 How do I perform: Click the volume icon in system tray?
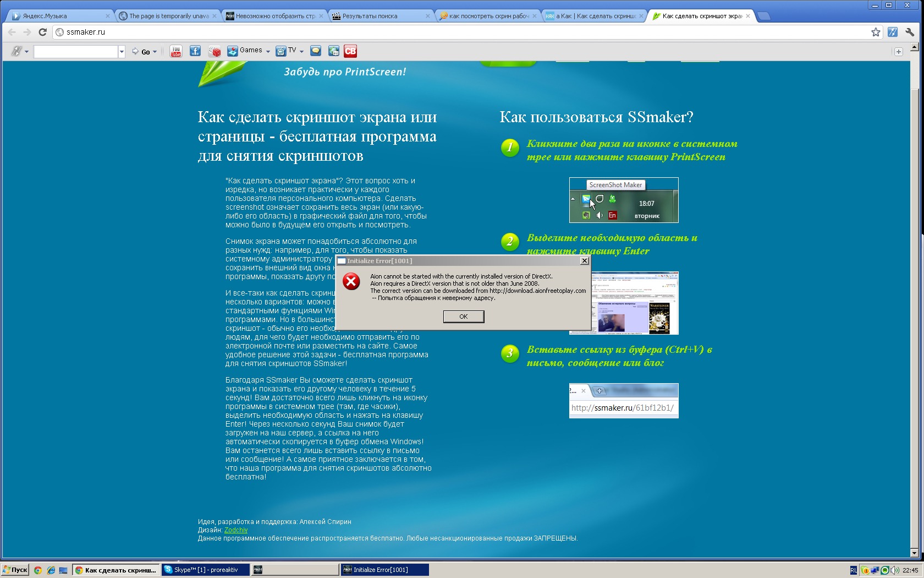[x=895, y=570]
